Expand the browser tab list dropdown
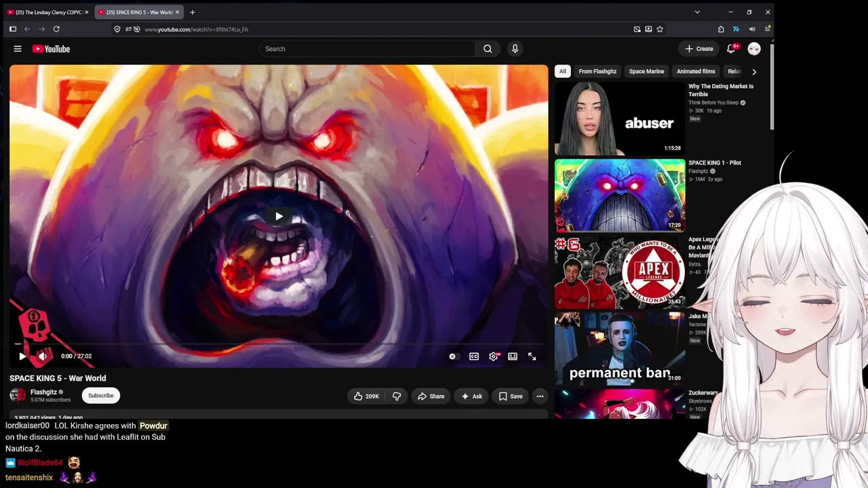This screenshot has height=488, width=868. (x=697, y=12)
